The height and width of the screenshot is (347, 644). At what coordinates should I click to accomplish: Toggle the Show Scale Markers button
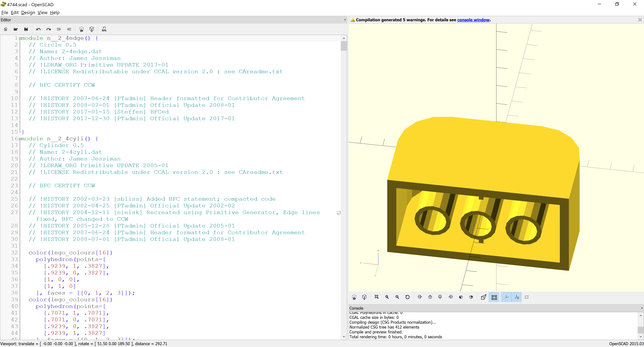517,297
